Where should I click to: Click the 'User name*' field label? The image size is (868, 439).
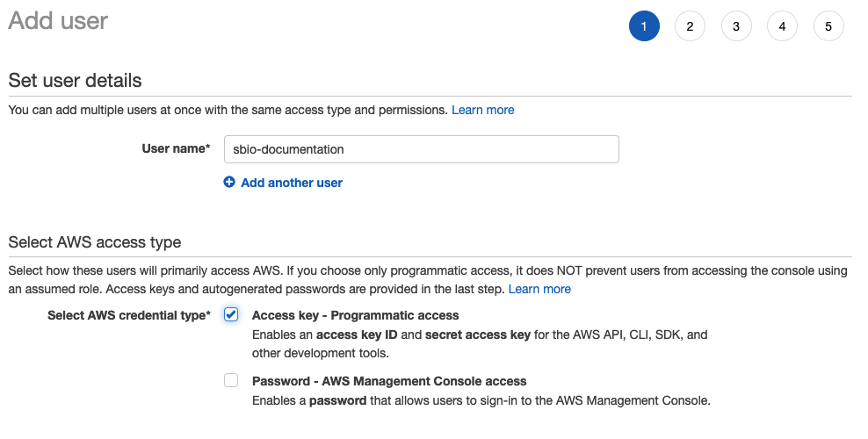coord(176,149)
